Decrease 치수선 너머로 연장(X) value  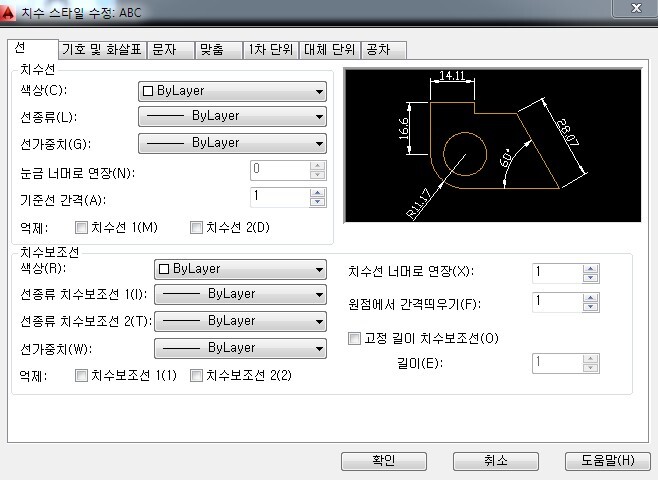pos(590,278)
